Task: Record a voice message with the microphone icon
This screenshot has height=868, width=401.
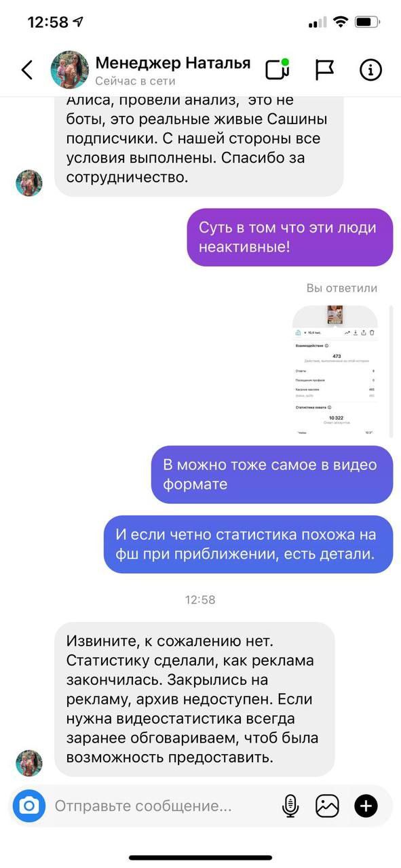Action: [290, 806]
